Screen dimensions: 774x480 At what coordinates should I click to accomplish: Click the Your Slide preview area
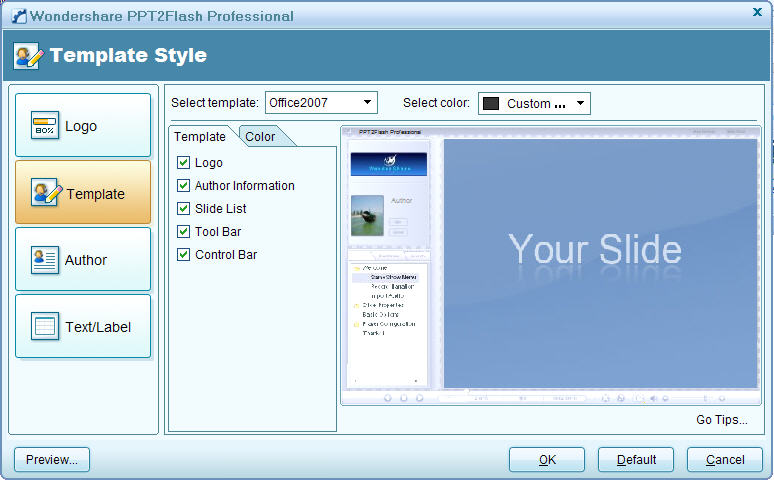tap(600, 263)
